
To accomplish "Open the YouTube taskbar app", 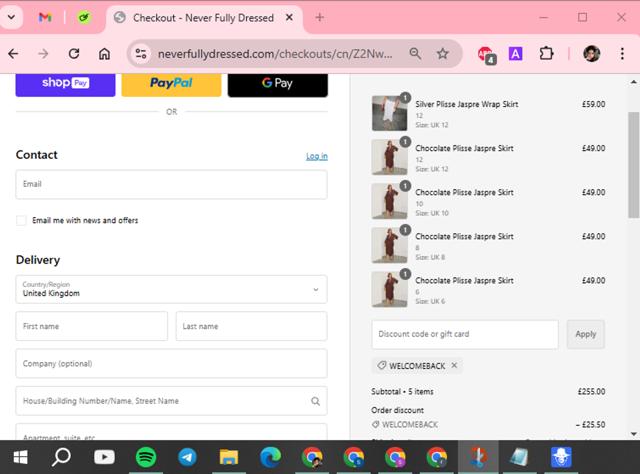I will click(104, 457).
